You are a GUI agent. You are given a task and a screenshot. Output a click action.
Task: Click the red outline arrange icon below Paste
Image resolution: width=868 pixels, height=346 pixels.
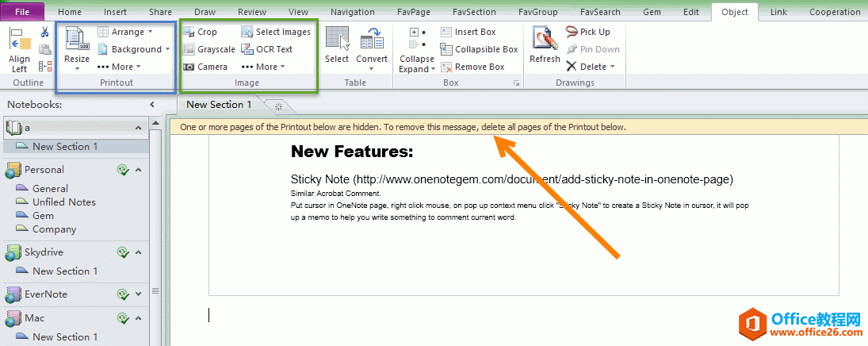coord(45,67)
